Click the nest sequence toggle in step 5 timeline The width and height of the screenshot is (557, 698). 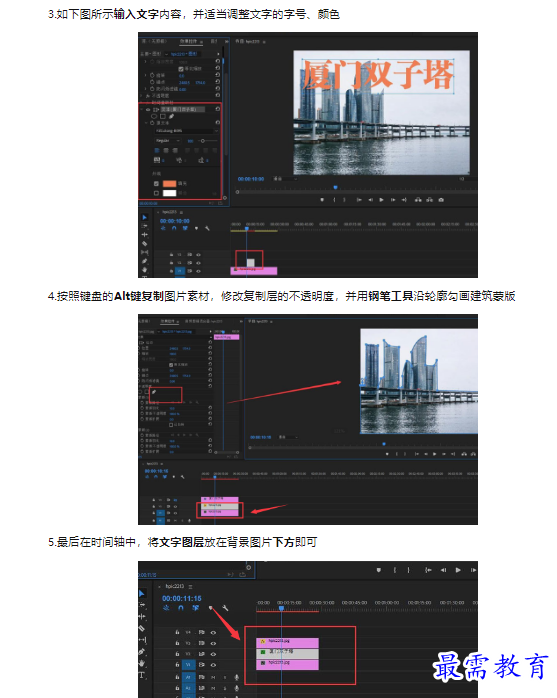(167, 608)
